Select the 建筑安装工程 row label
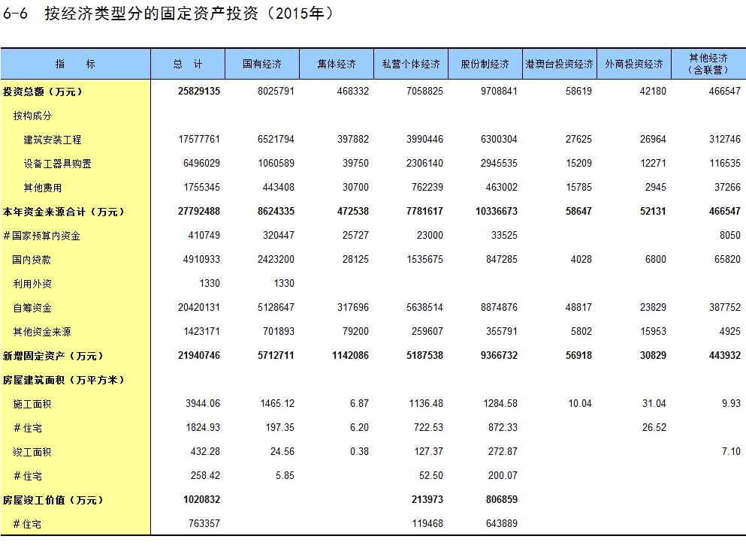The image size is (746, 560). (x=52, y=140)
